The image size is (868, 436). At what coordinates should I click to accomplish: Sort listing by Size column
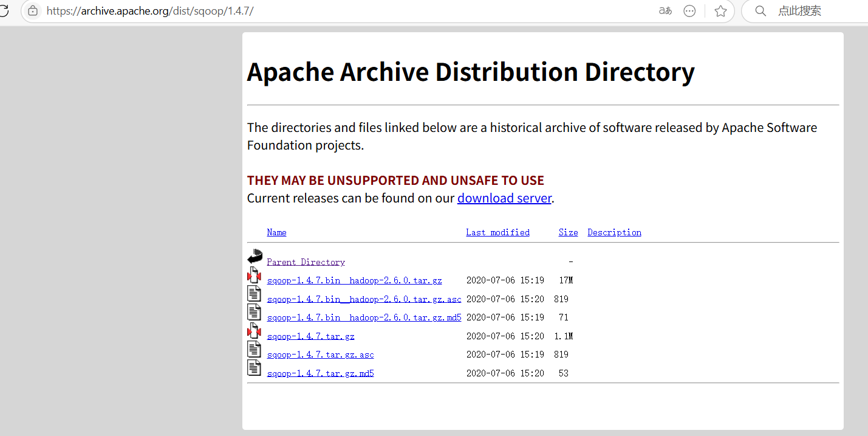(x=568, y=232)
